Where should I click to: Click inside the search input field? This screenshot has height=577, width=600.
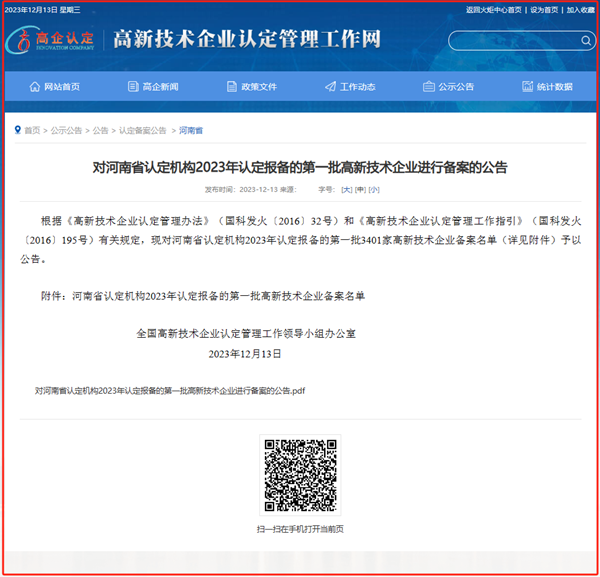pyautogui.click(x=508, y=41)
